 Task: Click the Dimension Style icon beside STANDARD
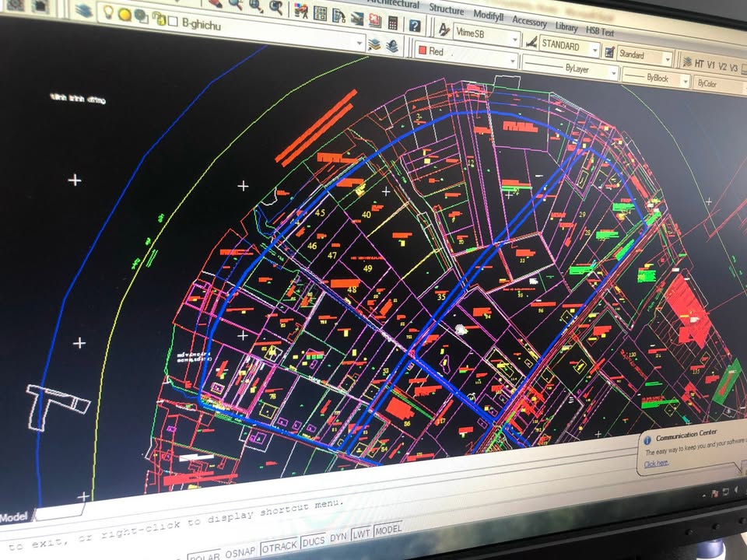pos(532,43)
